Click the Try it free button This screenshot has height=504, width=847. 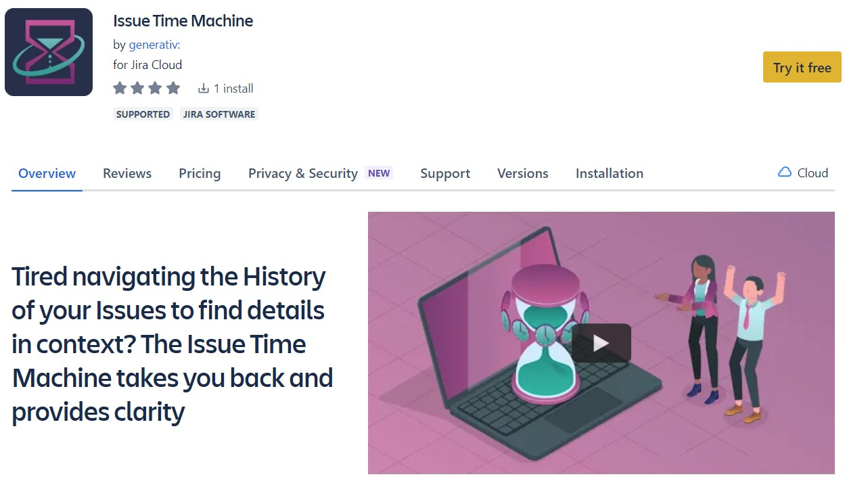tap(802, 68)
